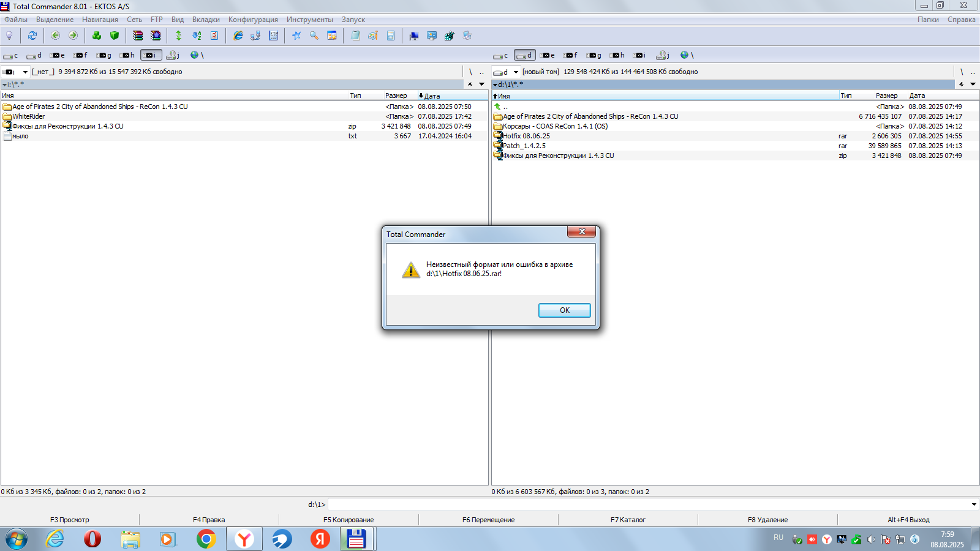Click network globe icon in right drive bar
980x551 pixels.
pos(687,55)
